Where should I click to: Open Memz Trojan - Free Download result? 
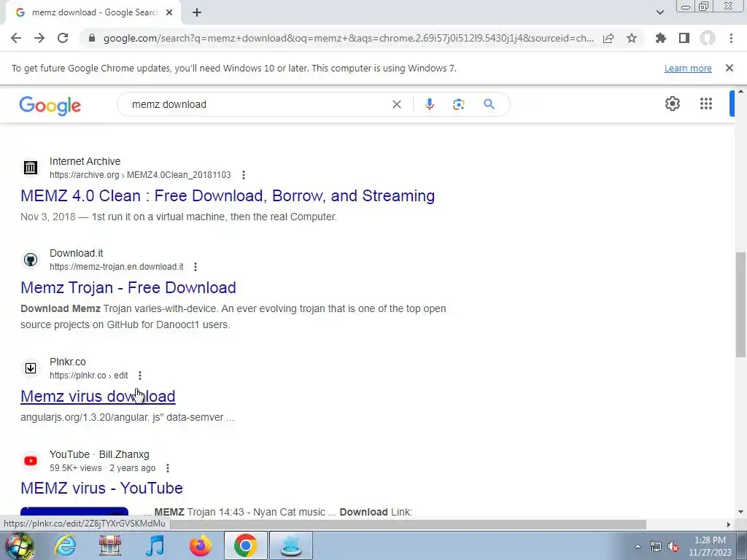128,287
